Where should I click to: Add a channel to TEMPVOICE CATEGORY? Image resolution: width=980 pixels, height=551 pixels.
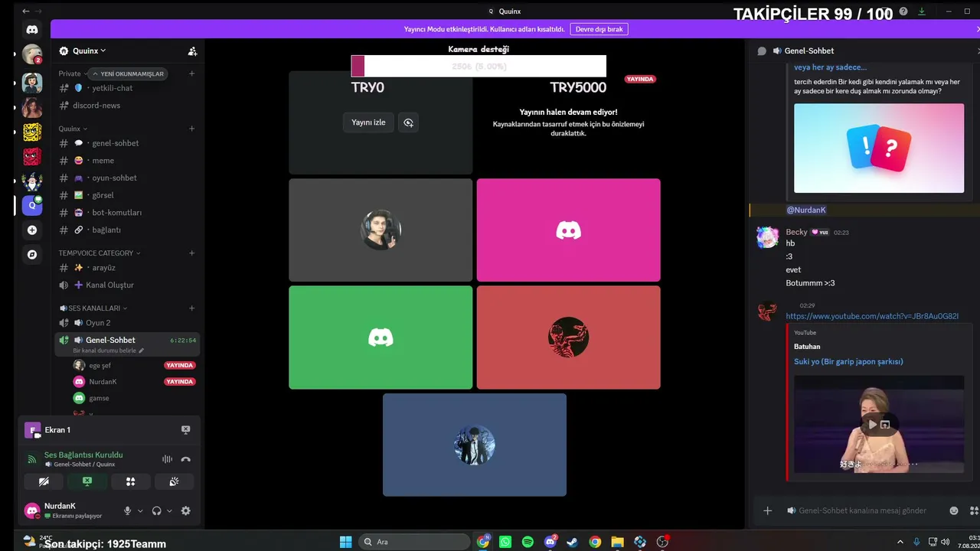[191, 253]
